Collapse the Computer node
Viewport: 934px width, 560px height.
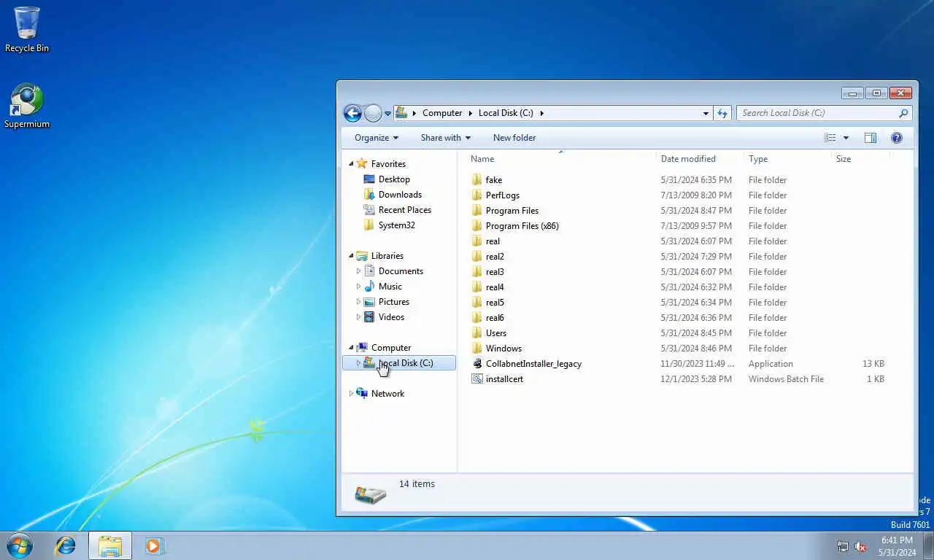(351, 348)
